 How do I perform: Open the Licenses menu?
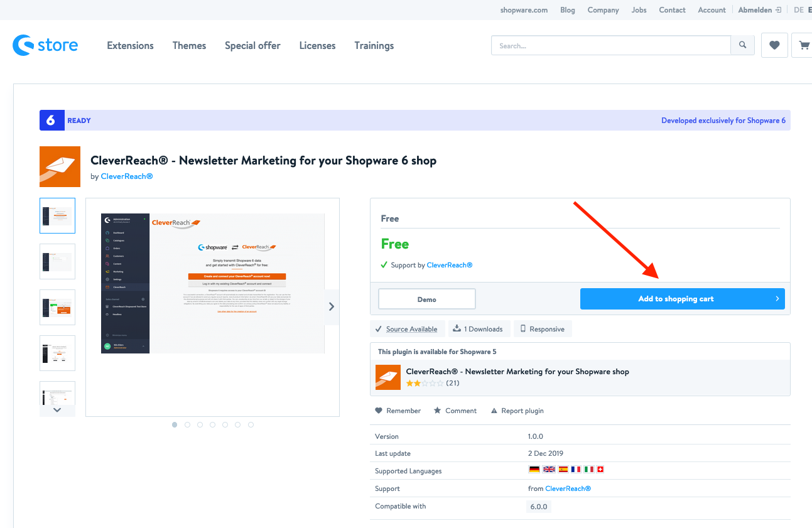point(317,46)
